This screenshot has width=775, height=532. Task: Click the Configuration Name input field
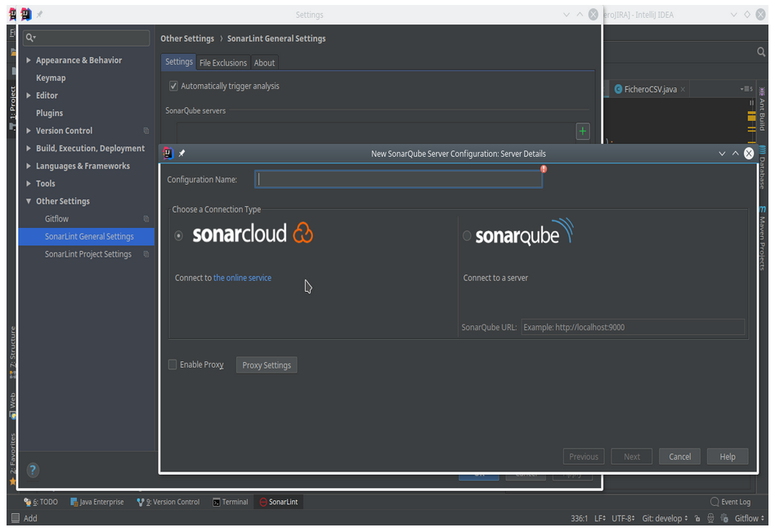click(x=398, y=179)
